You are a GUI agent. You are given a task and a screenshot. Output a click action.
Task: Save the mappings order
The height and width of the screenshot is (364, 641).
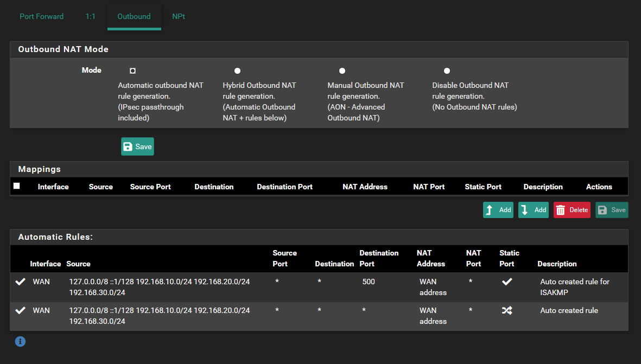612,210
